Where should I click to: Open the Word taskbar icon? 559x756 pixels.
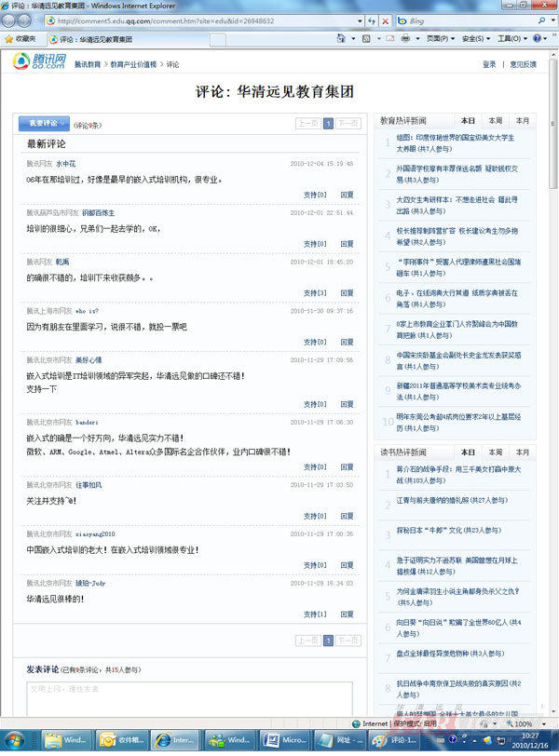[285, 740]
